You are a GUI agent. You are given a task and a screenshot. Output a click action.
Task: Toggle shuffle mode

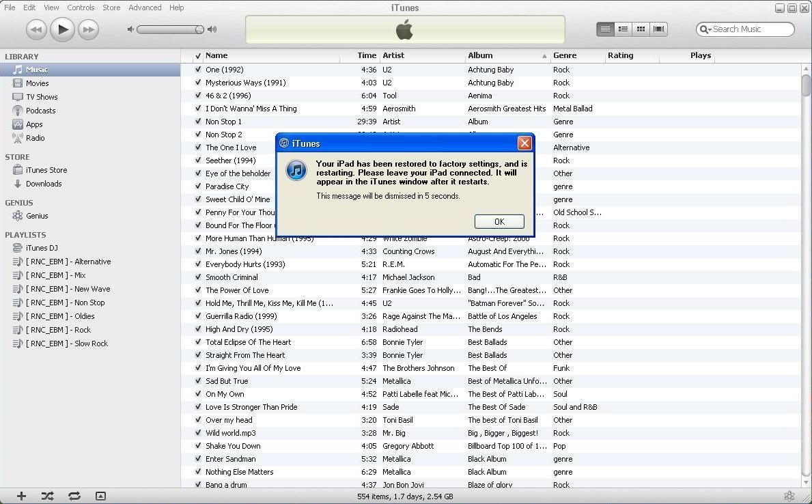pos(47,496)
